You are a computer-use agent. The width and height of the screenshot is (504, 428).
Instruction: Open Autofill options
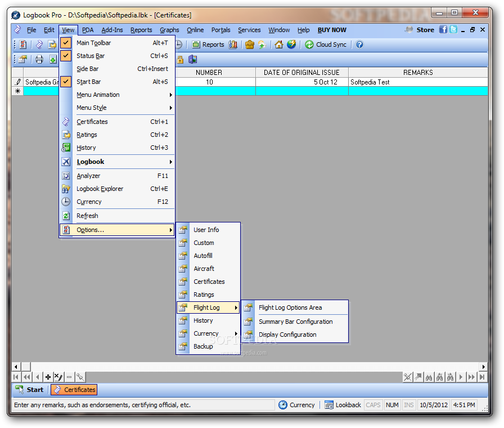point(208,256)
